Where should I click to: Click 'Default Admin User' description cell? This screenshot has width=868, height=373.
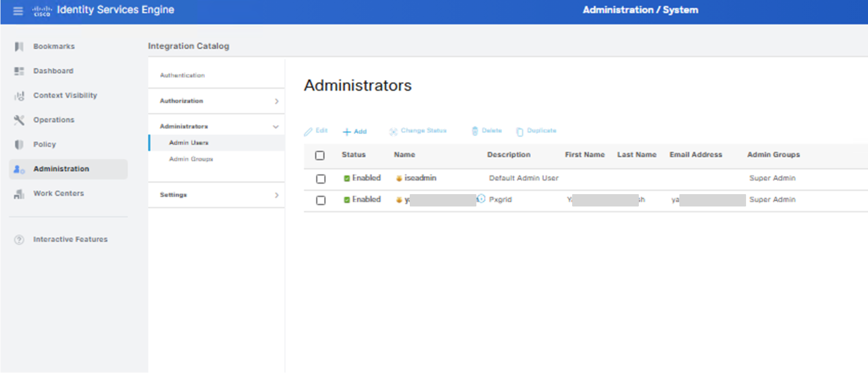(524, 178)
